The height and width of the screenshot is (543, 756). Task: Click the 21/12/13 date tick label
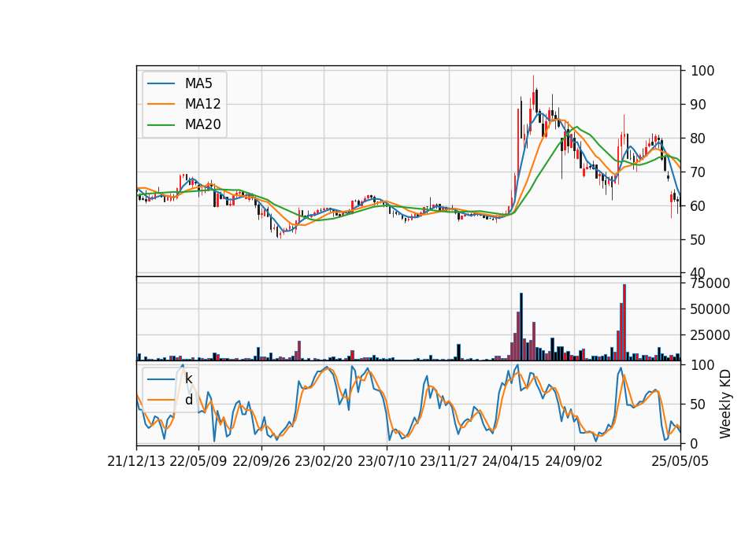click(x=136, y=461)
